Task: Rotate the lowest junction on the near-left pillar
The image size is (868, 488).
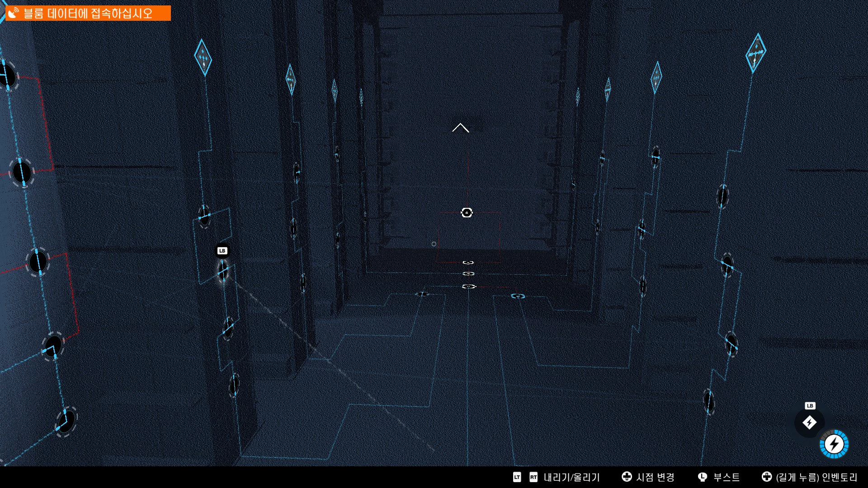Action: [234, 385]
